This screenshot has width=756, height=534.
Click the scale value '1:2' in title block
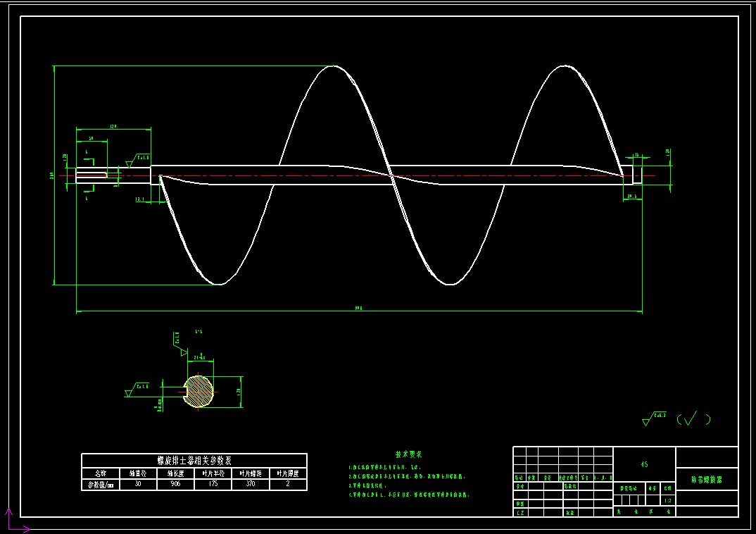[x=668, y=501]
